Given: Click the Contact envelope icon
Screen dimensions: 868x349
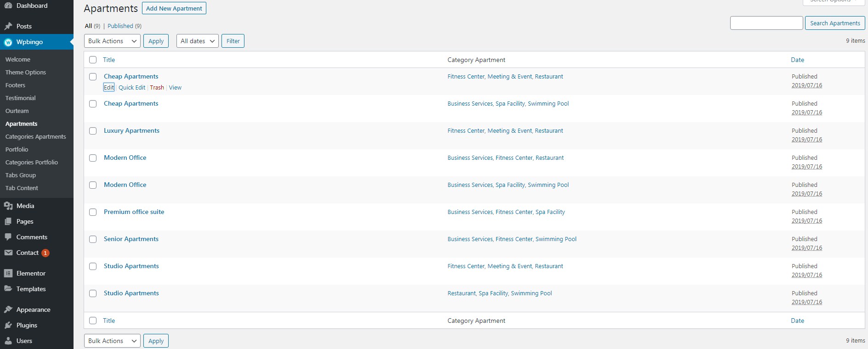Looking at the screenshot, I should click(8, 253).
